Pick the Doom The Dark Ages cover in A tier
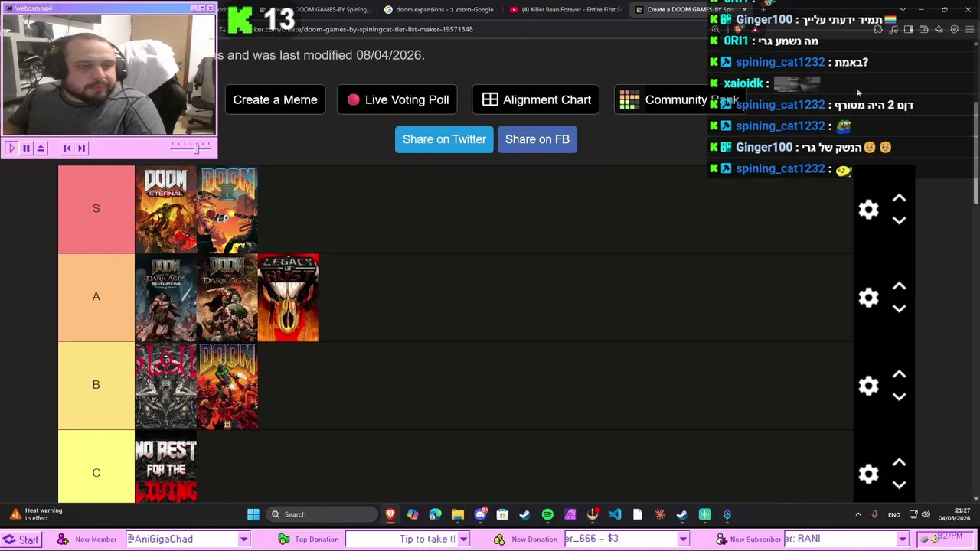The height and width of the screenshot is (551, 980). [x=227, y=298]
